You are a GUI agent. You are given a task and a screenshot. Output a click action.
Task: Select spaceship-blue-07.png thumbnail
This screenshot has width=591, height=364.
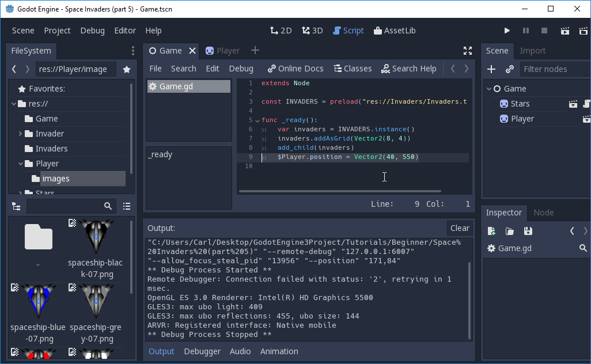click(38, 313)
